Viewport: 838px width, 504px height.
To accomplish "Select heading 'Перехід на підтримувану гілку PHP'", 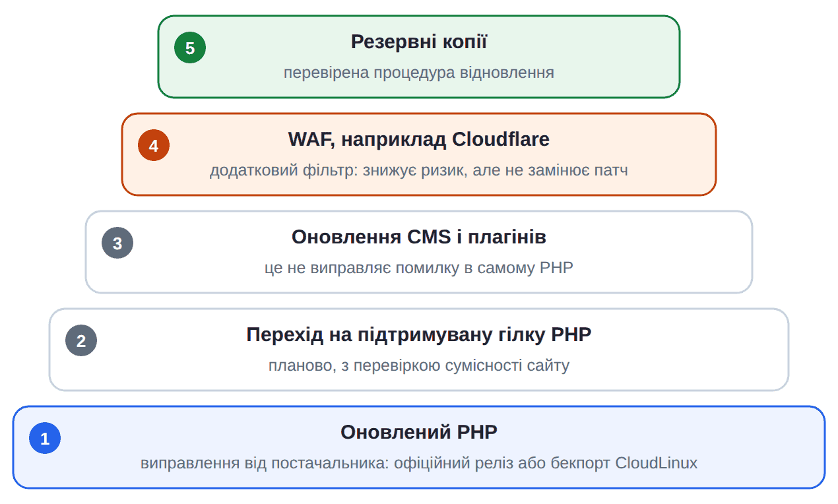I will click(x=419, y=335).
